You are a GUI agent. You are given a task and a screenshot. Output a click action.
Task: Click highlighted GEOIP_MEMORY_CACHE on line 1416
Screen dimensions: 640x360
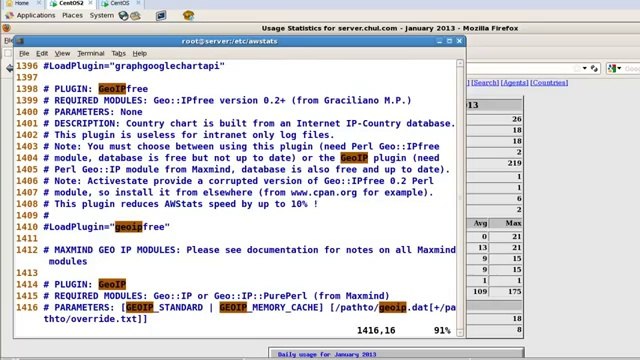[269, 307]
